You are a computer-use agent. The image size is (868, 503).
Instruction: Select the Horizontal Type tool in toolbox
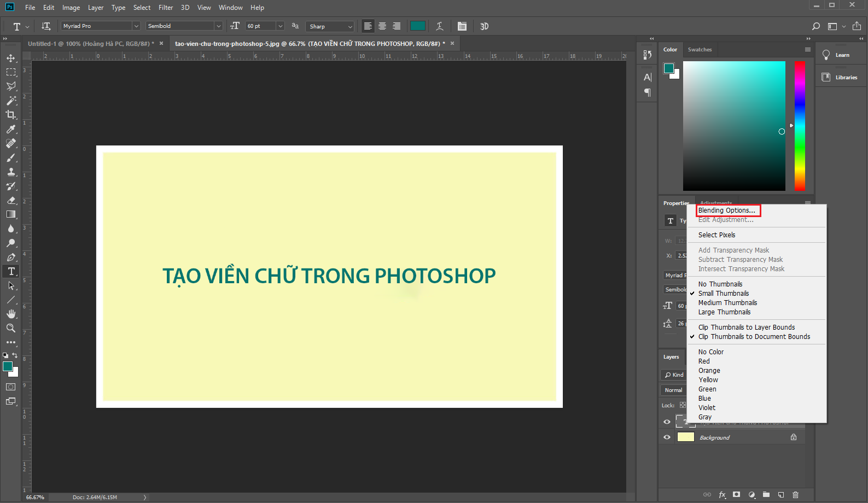pos(11,271)
